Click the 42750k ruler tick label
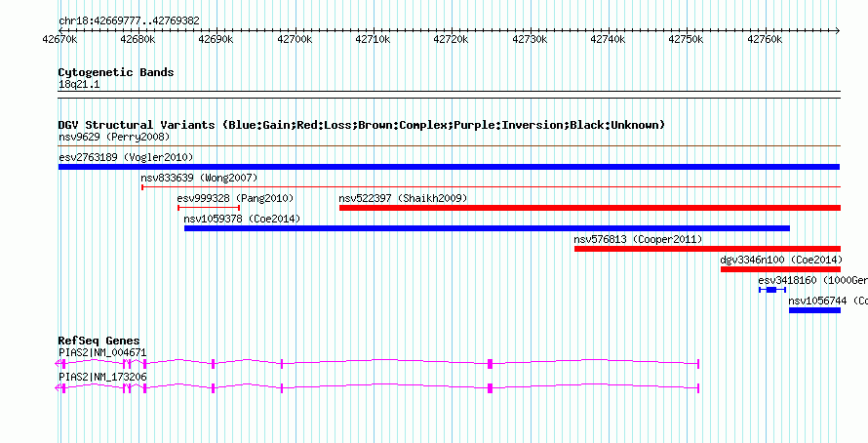The image size is (868, 443). tap(687, 39)
